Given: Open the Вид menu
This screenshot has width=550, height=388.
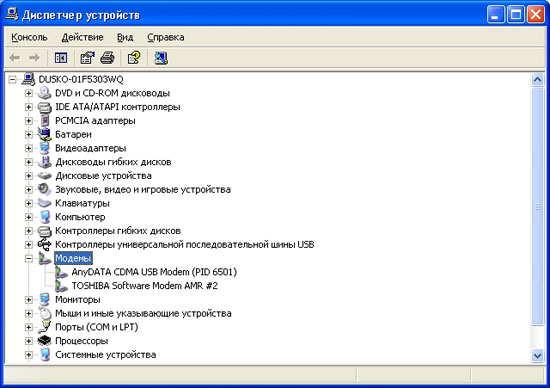Looking at the screenshot, I should [x=125, y=37].
